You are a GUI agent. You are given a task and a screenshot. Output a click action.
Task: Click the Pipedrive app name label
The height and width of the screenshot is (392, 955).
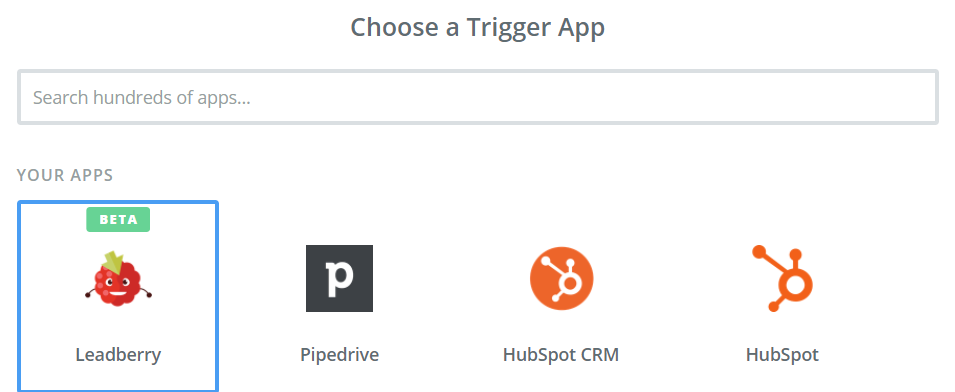tap(339, 354)
